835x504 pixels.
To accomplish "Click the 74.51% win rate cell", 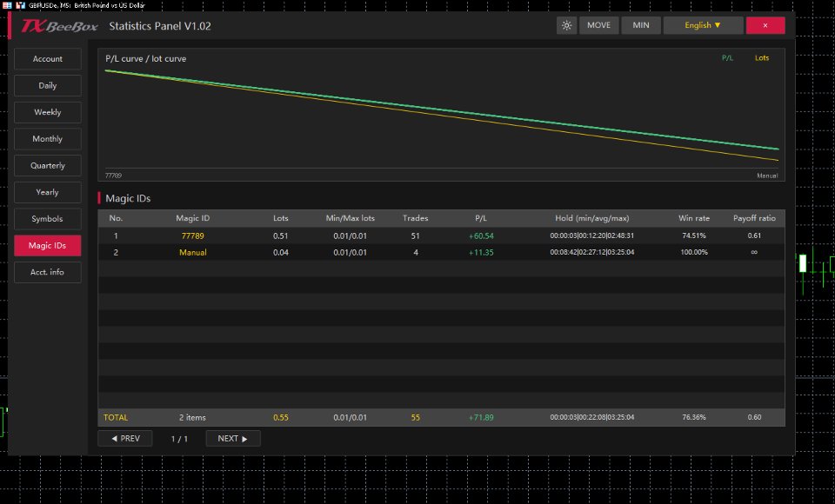I will point(694,235).
